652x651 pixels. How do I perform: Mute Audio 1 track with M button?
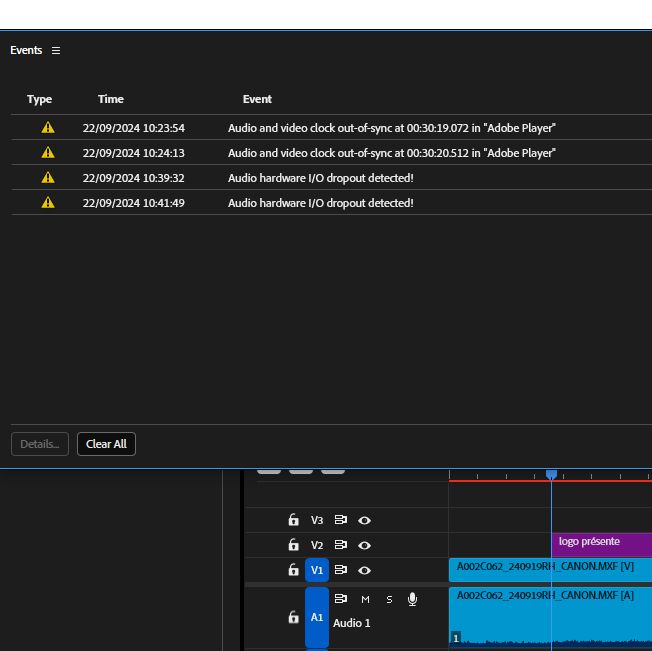click(366, 599)
